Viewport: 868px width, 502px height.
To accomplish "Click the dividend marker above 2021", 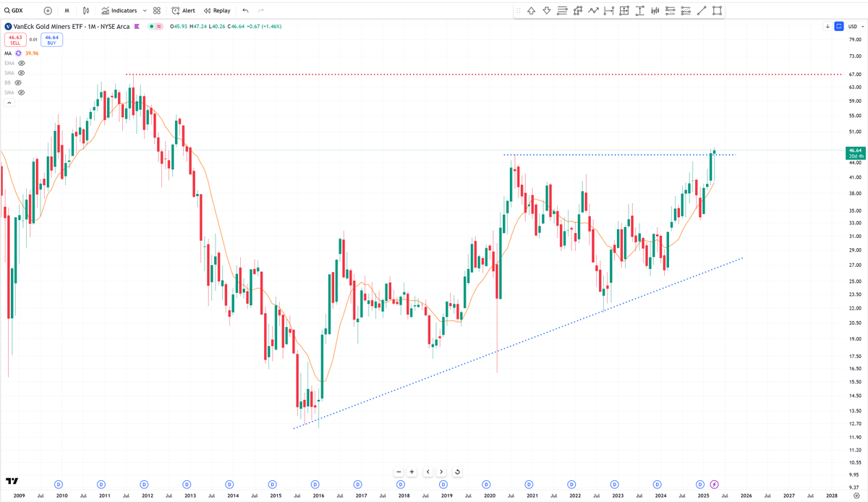I will pos(529,483).
